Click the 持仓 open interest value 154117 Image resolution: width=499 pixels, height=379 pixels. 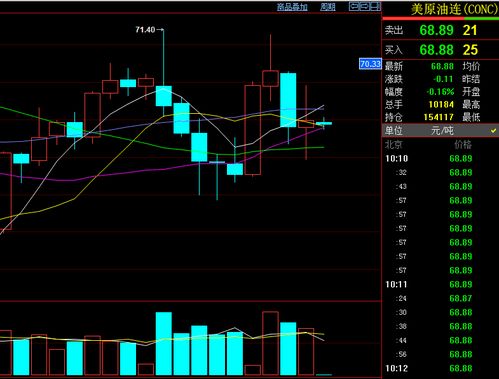[438, 117]
